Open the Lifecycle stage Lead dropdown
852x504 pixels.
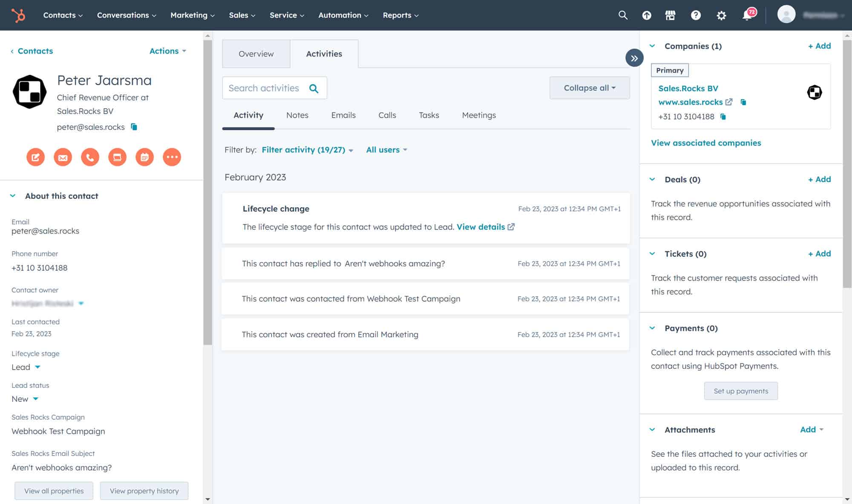[x=26, y=367]
